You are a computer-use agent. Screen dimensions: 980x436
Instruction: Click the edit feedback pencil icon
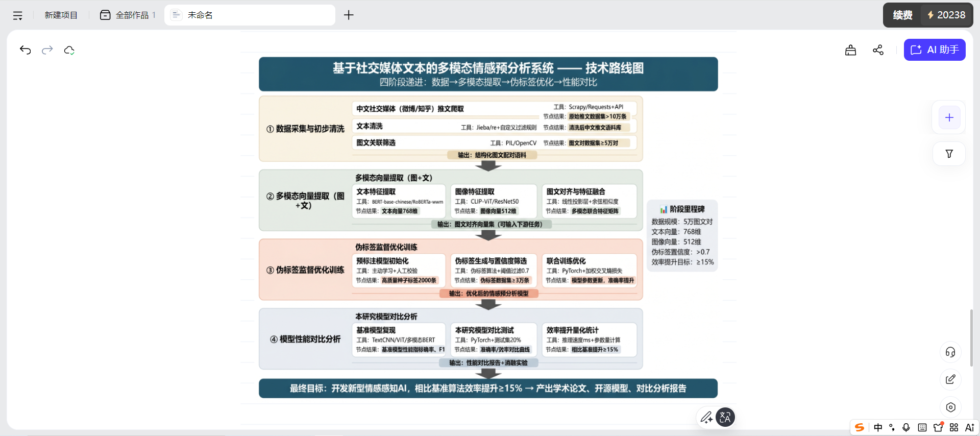[950, 379]
